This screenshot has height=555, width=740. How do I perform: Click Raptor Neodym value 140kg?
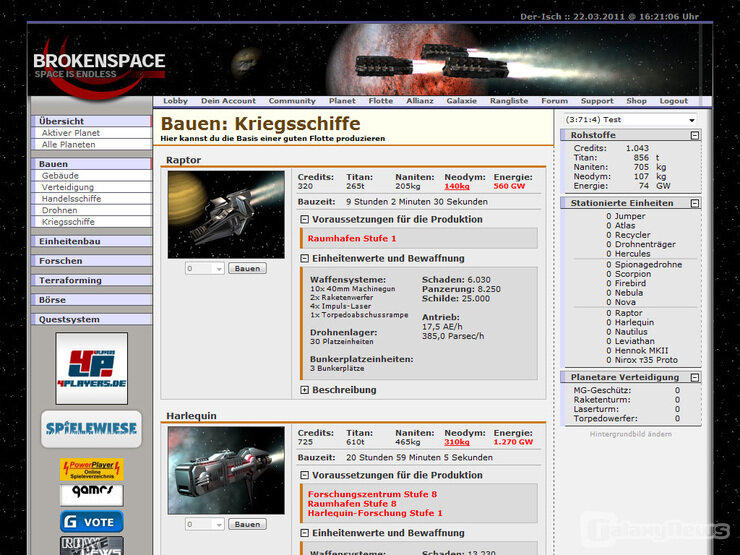click(x=457, y=186)
